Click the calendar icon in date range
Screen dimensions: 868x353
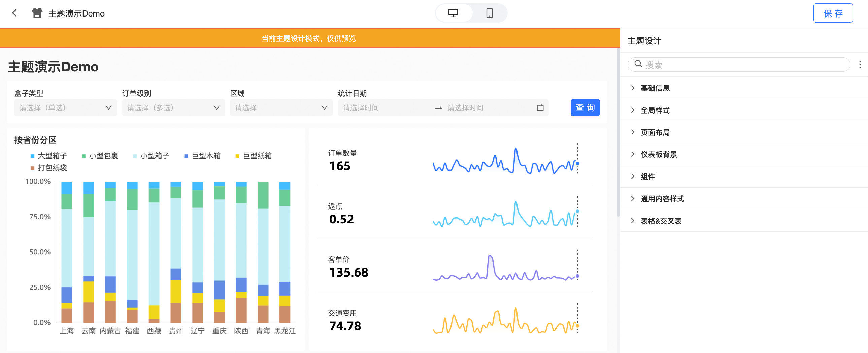pos(540,108)
